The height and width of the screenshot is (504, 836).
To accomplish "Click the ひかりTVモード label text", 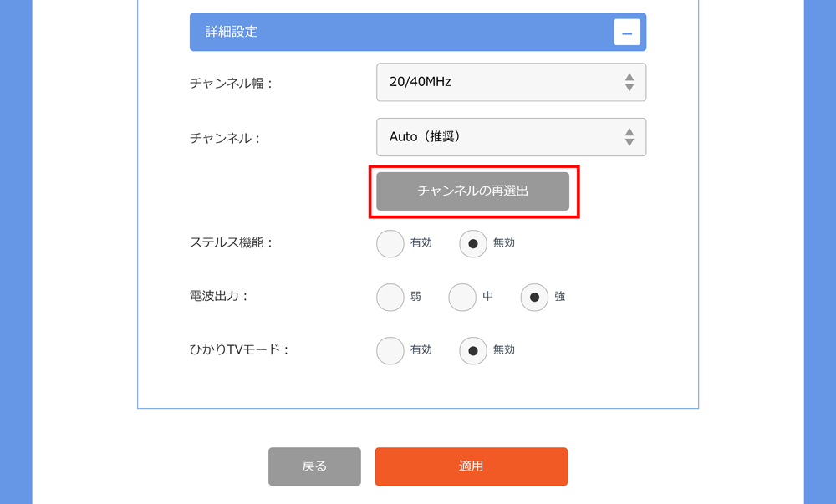I will [x=239, y=350].
